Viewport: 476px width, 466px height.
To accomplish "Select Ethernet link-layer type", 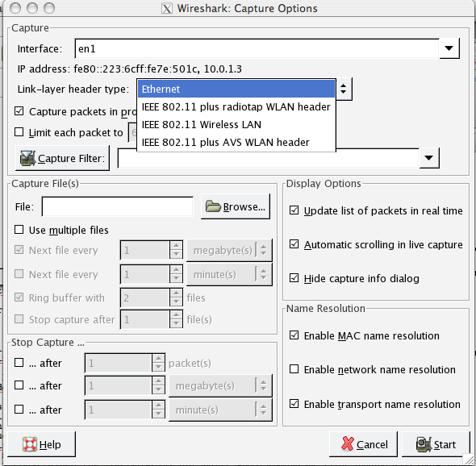I will pos(236,89).
